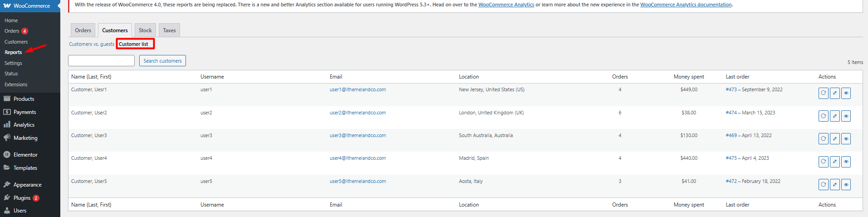The width and height of the screenshot is (868, 217).
Task: View orders eye icon for Uesr1 row
Action: [846, 93]
